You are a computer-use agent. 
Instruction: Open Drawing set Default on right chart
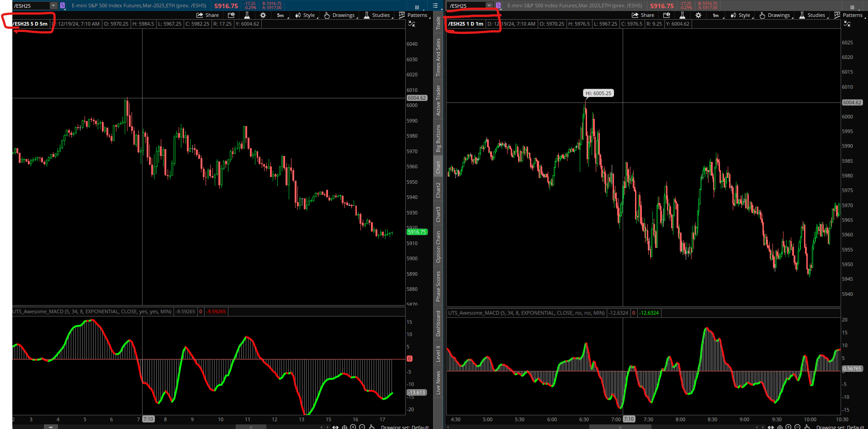[x=840, y=427]
